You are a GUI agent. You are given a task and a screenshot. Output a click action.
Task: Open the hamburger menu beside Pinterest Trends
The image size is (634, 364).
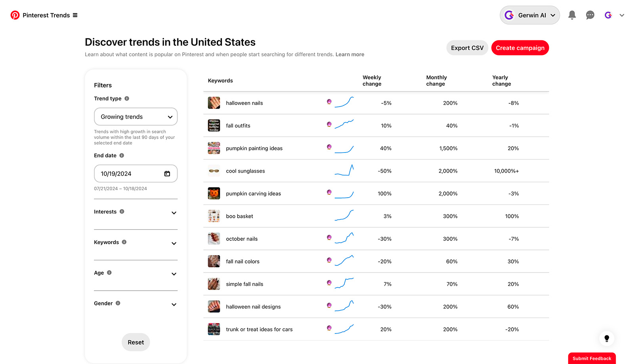pyautogui.click(x=75, y=15)
